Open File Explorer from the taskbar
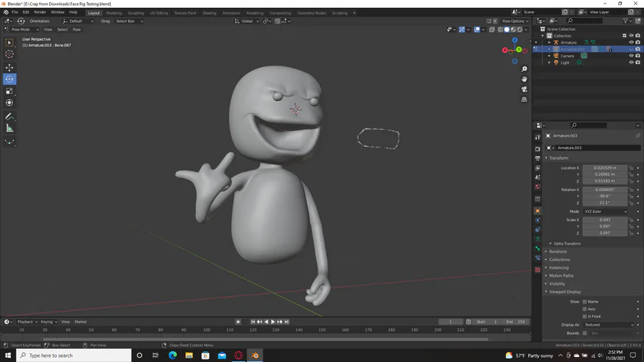The width and height of the screenshot is (644, 362). [189, 356]
